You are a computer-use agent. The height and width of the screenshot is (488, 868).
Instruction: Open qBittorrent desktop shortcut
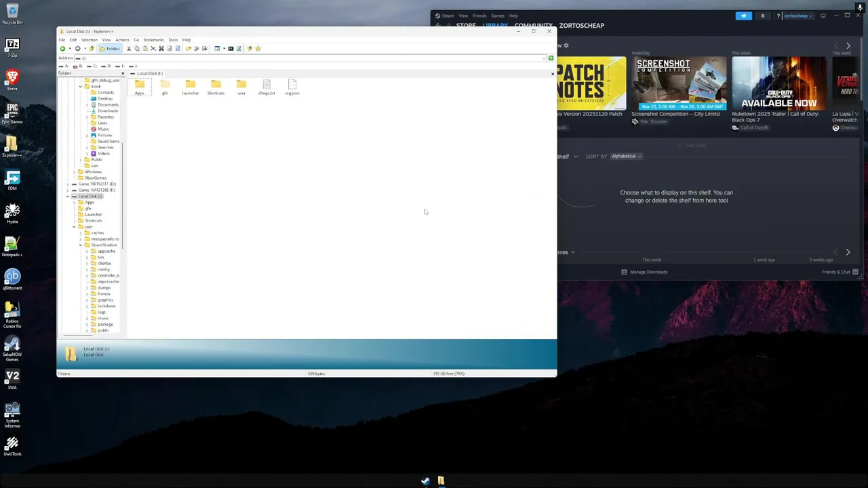(12, 280)
